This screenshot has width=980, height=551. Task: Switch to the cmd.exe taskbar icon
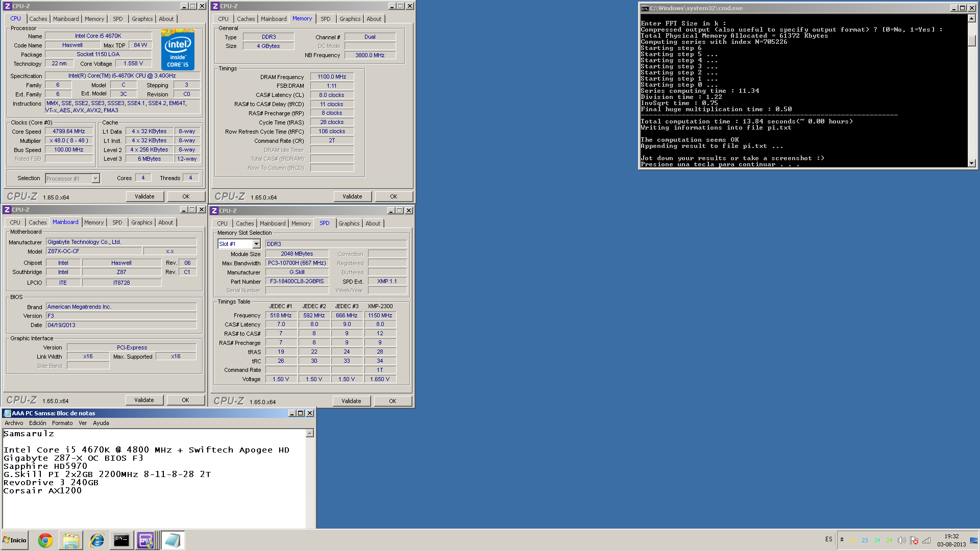(x=121, y=540)
